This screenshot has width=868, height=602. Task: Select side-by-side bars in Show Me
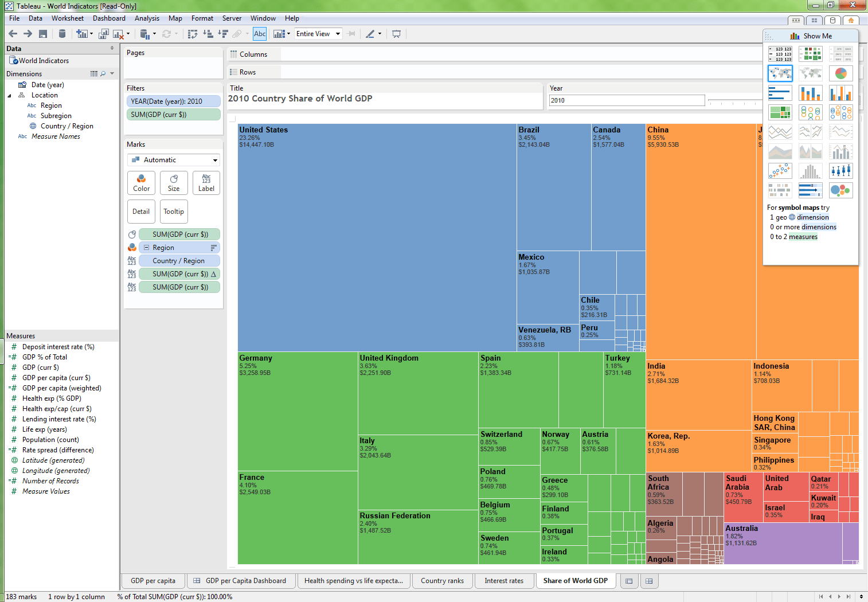pyautogui.click(x=840, y=93)
